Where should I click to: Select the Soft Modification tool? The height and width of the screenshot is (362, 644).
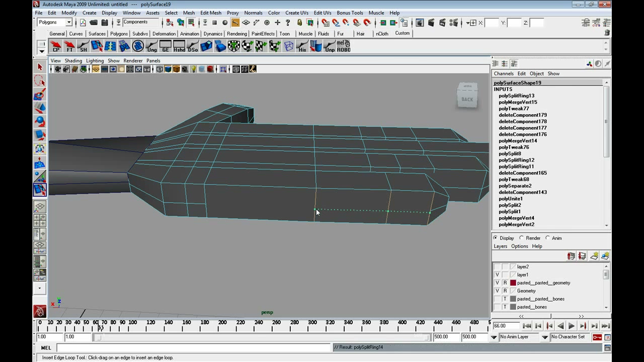pyautogui.click(x=40, y=162)
